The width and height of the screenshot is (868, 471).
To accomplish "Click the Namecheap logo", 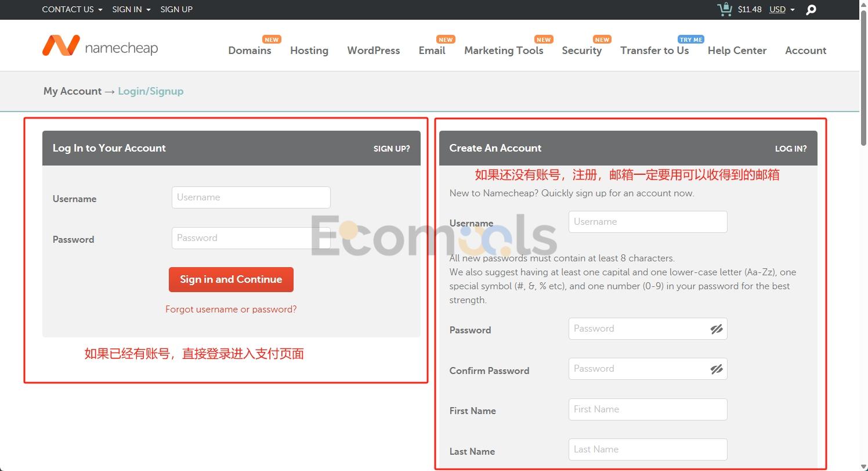I will [100, 46].
